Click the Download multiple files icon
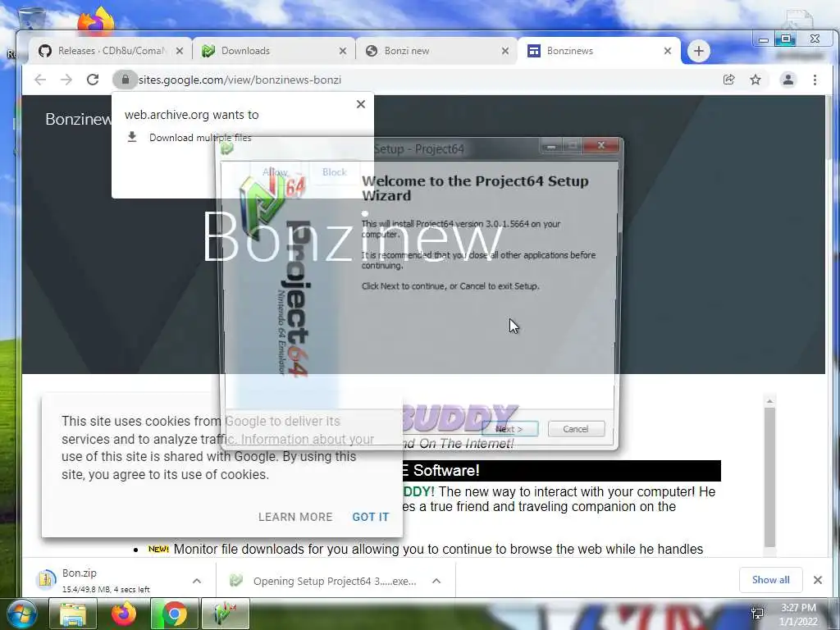840x630 pixels. point(132,137)
